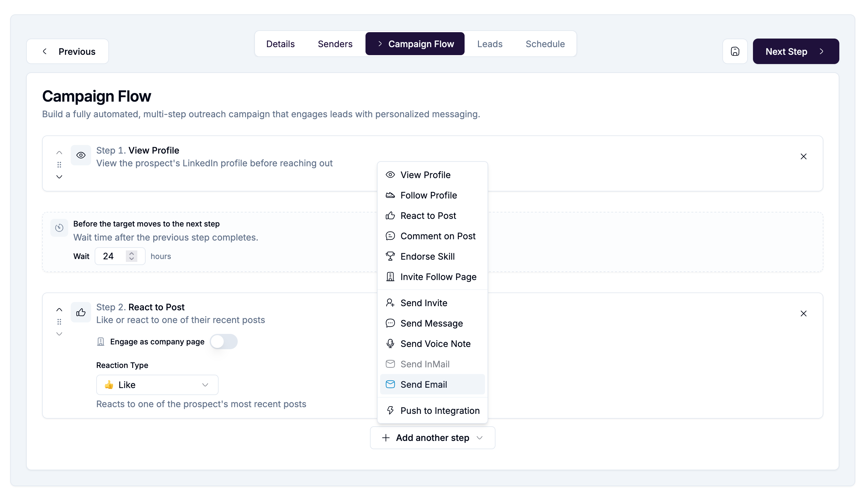The width and height of the screenshot is (868, 497).
Task: Remove Step 1 View Profile with X
Action: [804, 156]
